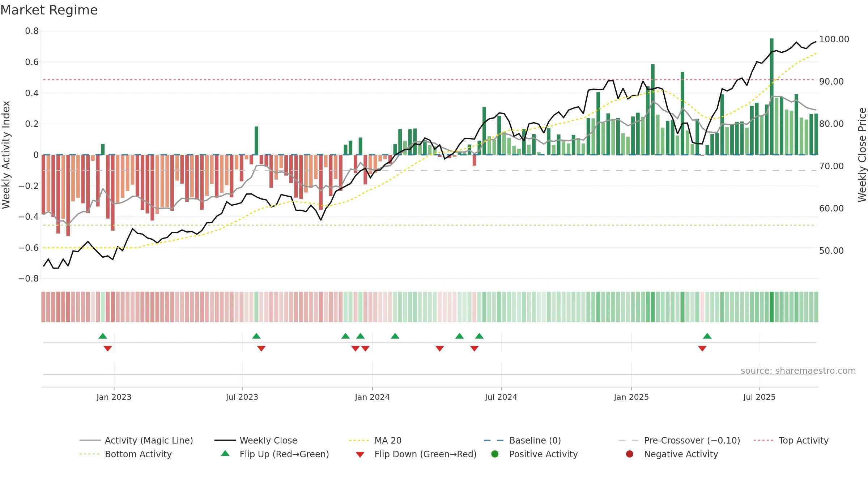Toggle the Activity (Magic Line) legend entry
The width and height of the screenshot is (868, 488).
(x=136, y=440)
